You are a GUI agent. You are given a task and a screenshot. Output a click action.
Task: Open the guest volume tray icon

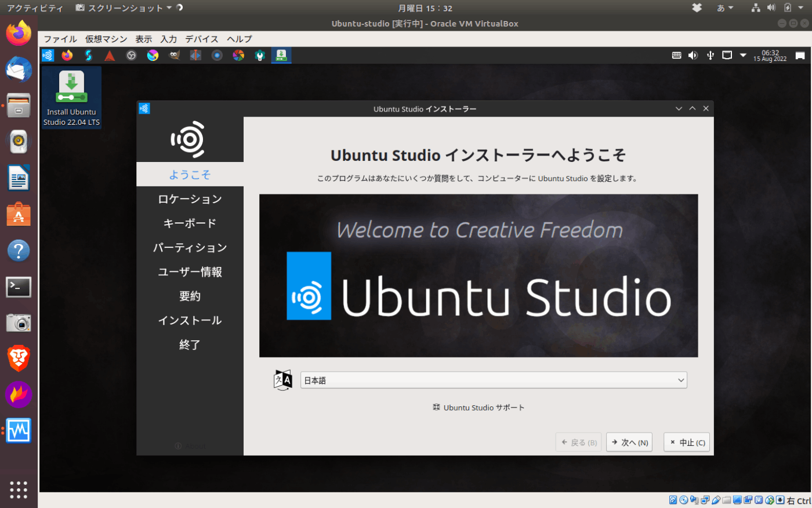tap(693, 55)
